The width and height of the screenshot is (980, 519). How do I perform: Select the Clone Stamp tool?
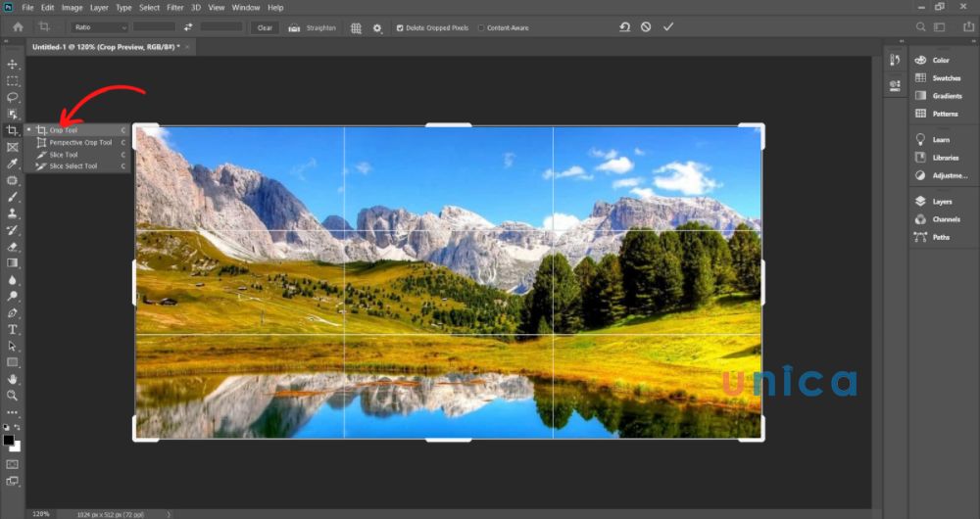pyautogui.click(x=12, y=213)
